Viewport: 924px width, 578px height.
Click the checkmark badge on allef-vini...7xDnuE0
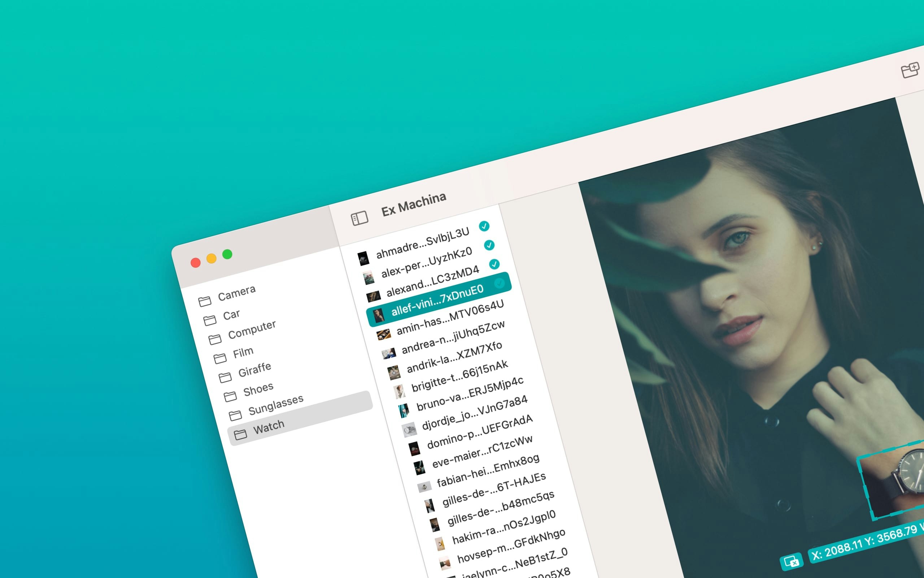coord(499,283)
